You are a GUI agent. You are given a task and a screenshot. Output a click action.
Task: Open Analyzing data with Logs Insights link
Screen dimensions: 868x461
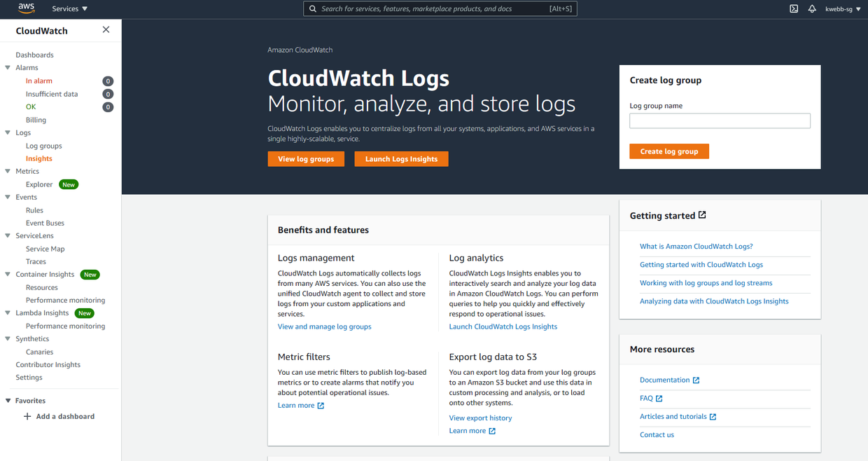pos(714,301)
